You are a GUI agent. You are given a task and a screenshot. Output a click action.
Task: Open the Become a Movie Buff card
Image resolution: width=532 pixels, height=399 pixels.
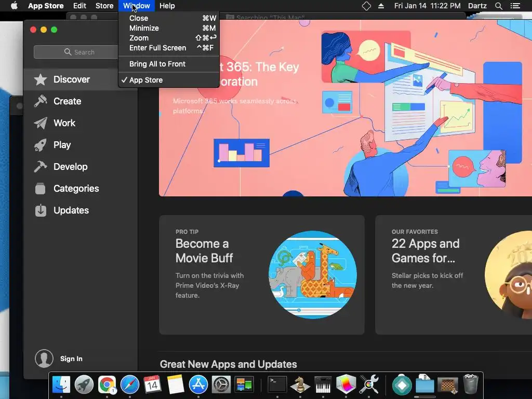click(x=262, y=275)
